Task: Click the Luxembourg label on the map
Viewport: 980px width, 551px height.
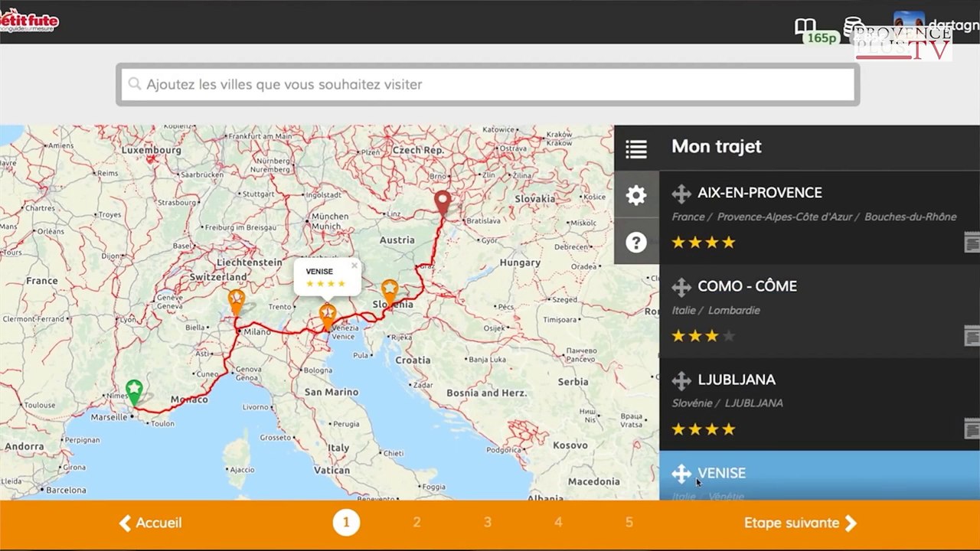Action: click(x=153, y=150)
